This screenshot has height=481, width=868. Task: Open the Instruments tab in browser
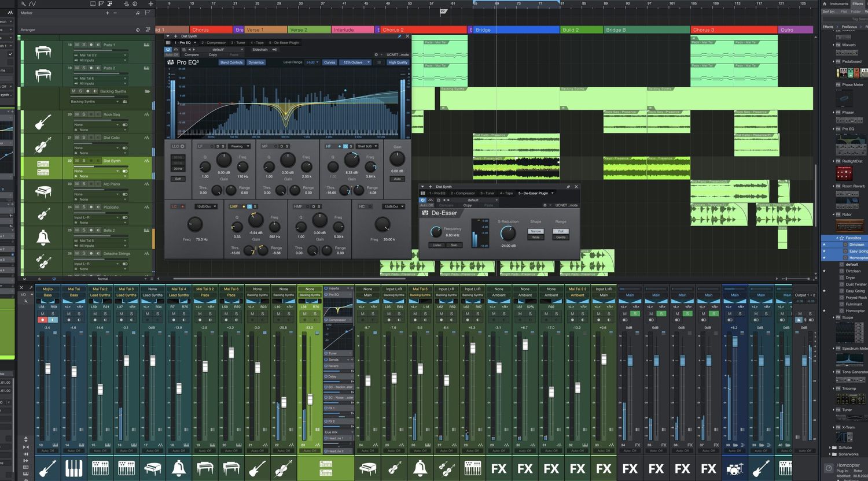point(839,3)
